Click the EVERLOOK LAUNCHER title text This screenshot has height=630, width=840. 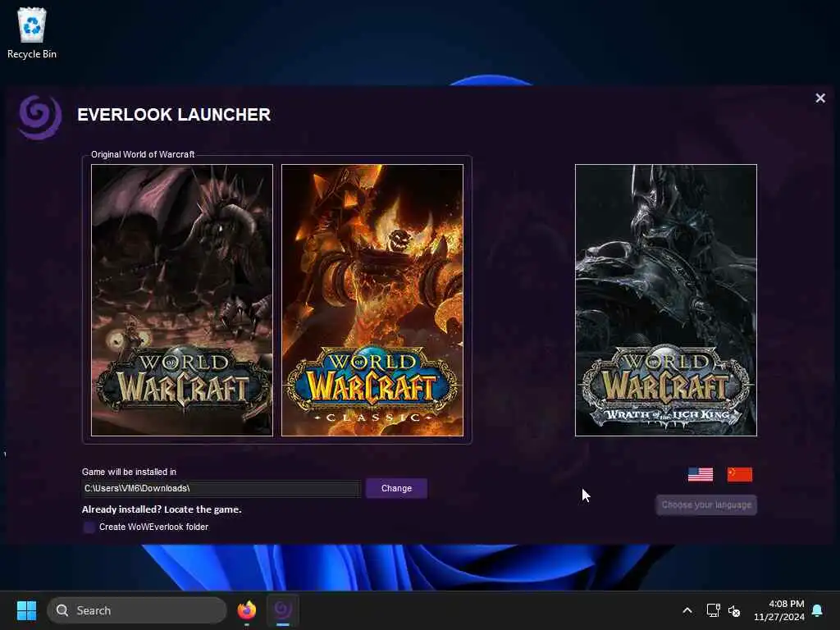click(174, 115)
